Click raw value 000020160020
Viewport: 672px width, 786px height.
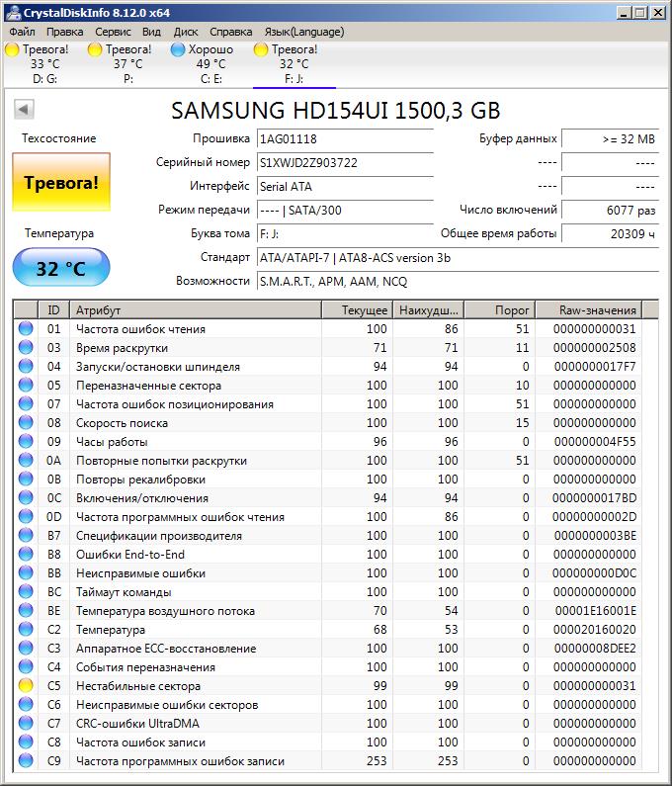[595, 629]
